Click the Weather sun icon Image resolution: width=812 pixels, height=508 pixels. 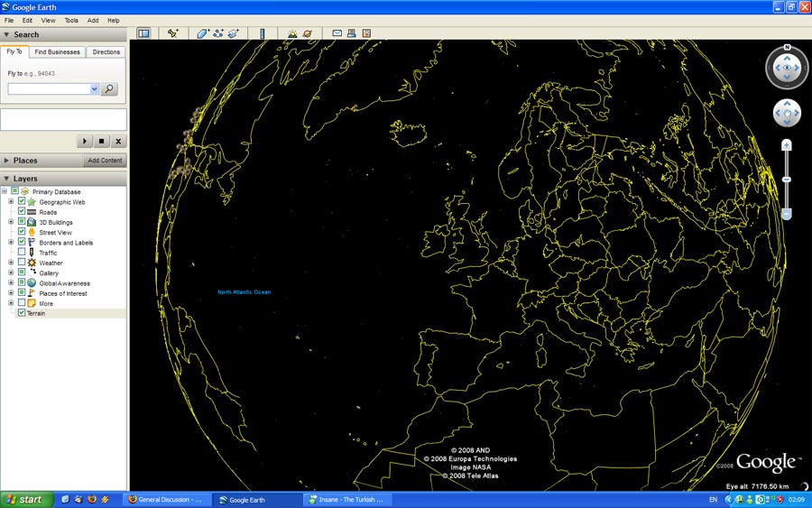point(32,263)
